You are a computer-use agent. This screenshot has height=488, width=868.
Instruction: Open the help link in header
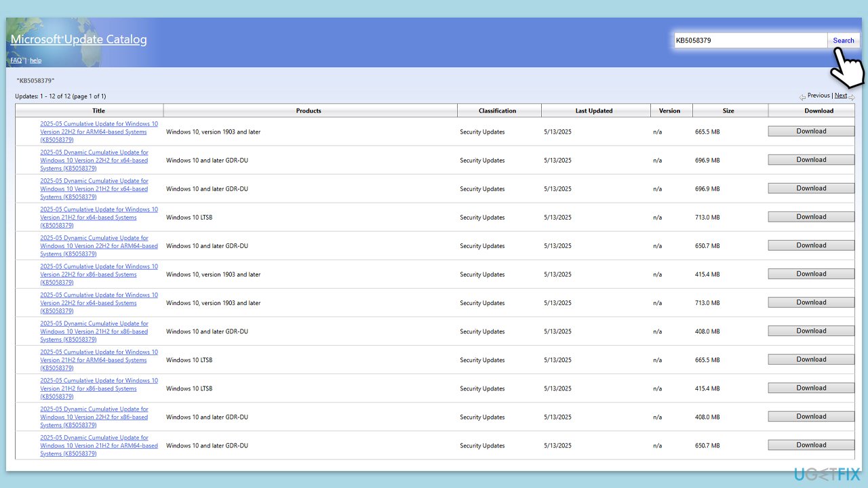click(35, 60)
